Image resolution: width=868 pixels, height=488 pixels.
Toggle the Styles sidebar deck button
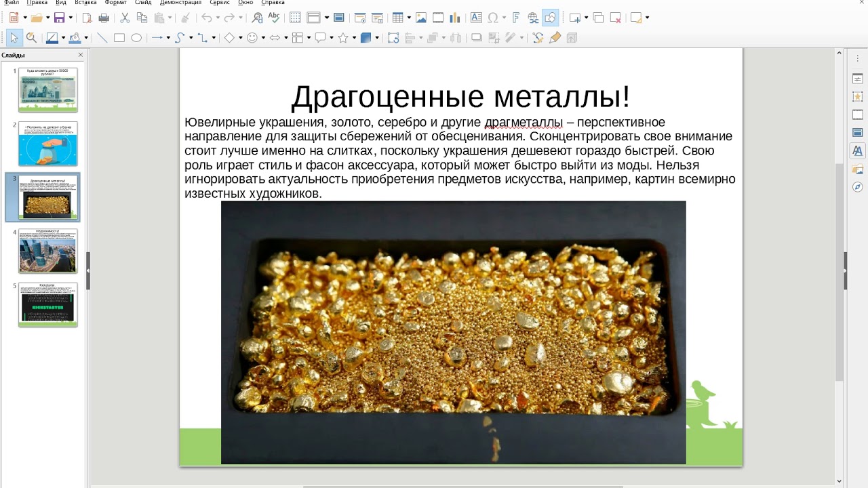tap(857, 150)
